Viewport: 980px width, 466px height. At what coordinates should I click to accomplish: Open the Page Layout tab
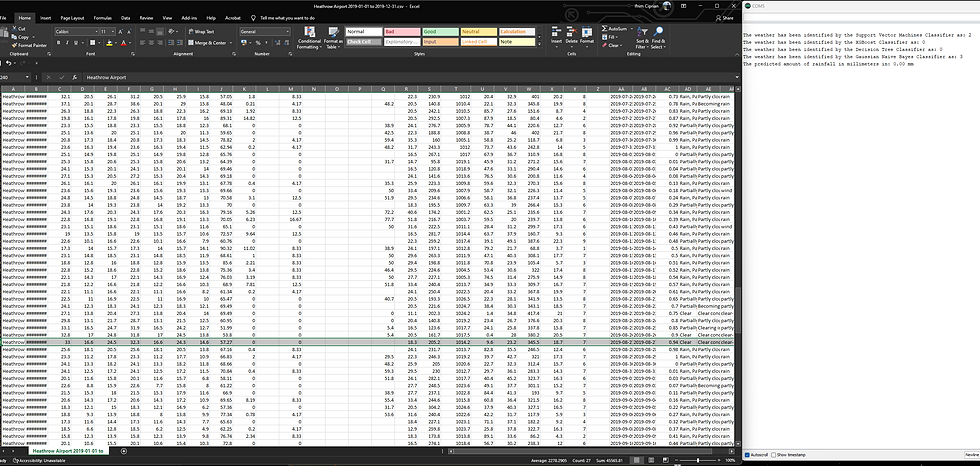[x=72, y=18]
